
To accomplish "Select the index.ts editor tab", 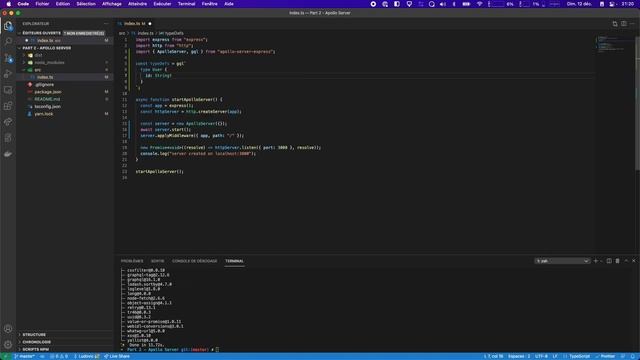I will (x=135, y=24).
